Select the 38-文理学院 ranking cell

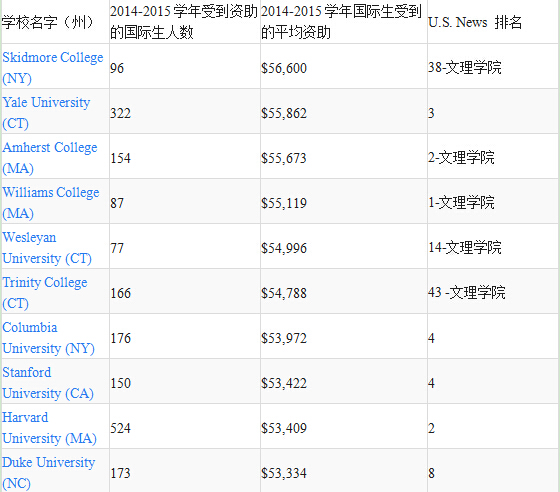465,67
